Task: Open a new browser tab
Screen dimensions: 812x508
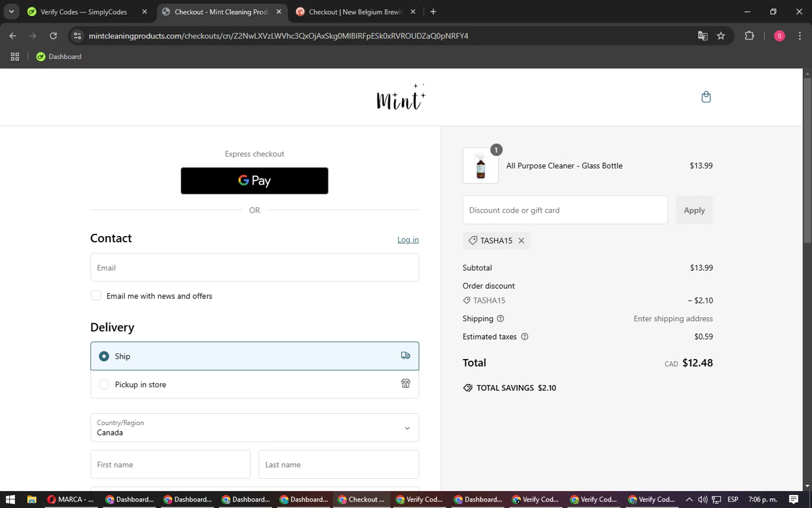Action: click(433, 11)
